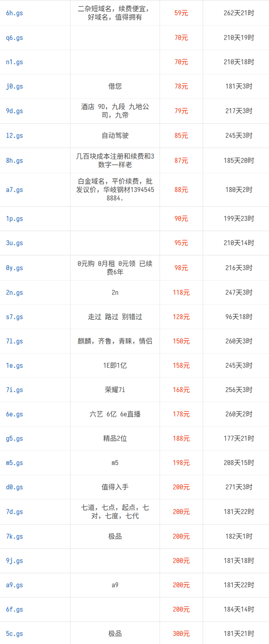
Task: Select the j0.gs domain link
Action: click(x=15, y=86)
